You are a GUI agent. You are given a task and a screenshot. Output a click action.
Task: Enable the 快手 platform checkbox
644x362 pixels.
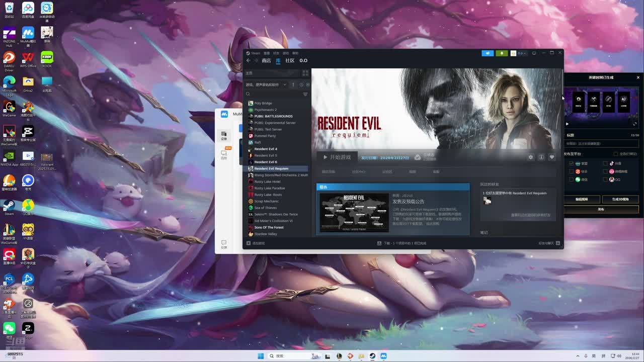(x=571, y=171)
